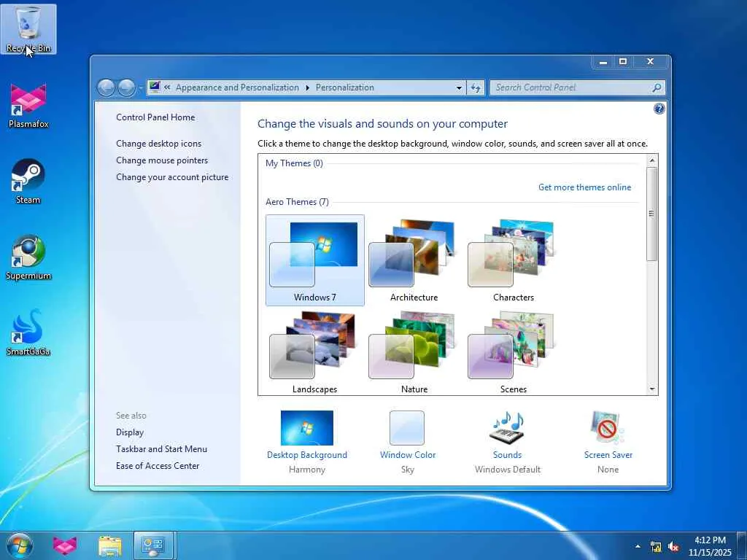Open the breadcrumb arrow before Personalization
The height and width of the screenshot is (560, 747).
tap(307, 87)
